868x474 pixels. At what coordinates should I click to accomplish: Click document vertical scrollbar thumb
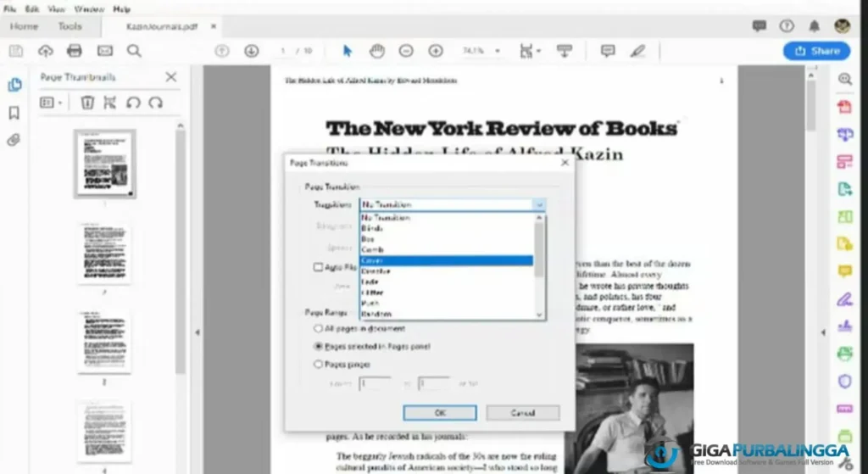point(811,105)
